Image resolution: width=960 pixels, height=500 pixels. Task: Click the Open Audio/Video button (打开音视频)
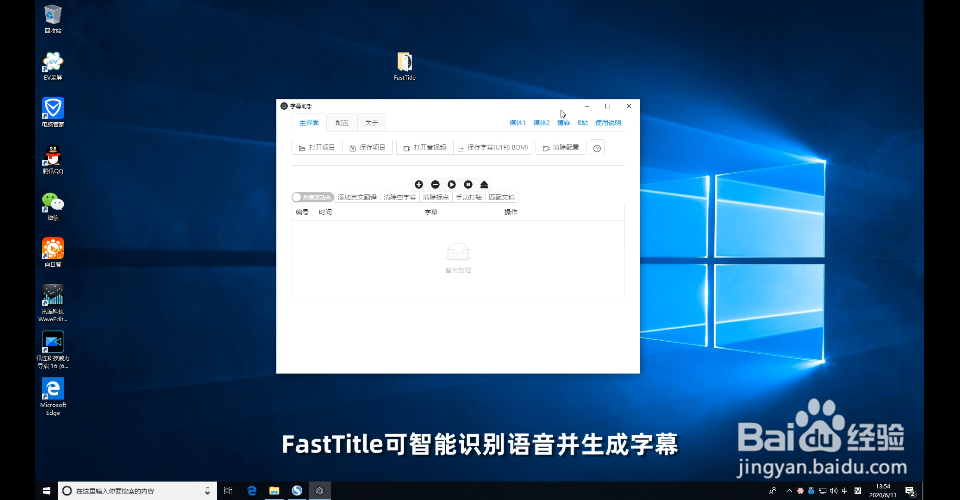424,147
